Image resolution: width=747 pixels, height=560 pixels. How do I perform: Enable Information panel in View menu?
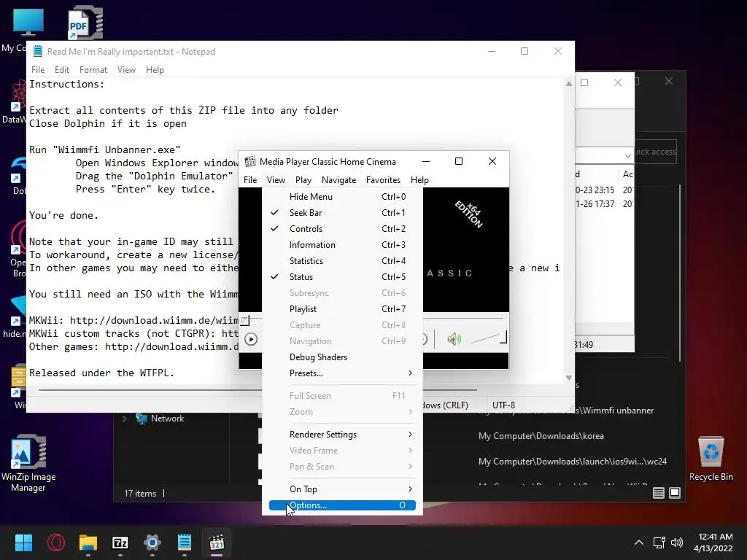click(342, 245)
